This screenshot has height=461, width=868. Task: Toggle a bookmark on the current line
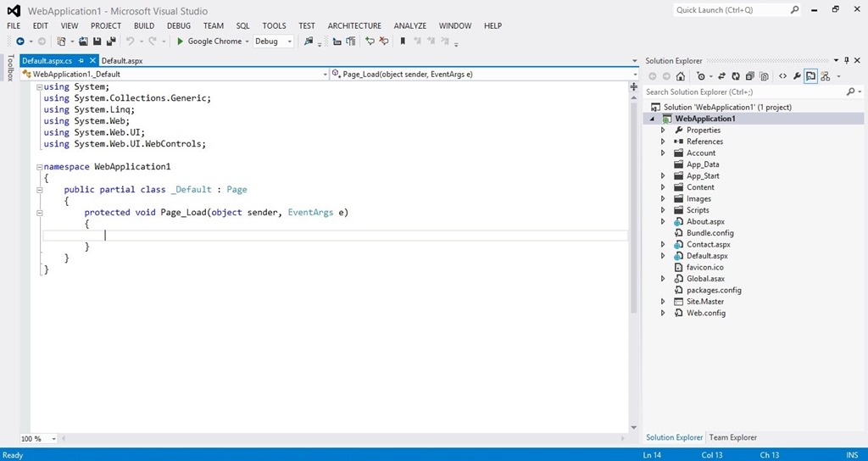pyautogui.click(x=403, y=42)
